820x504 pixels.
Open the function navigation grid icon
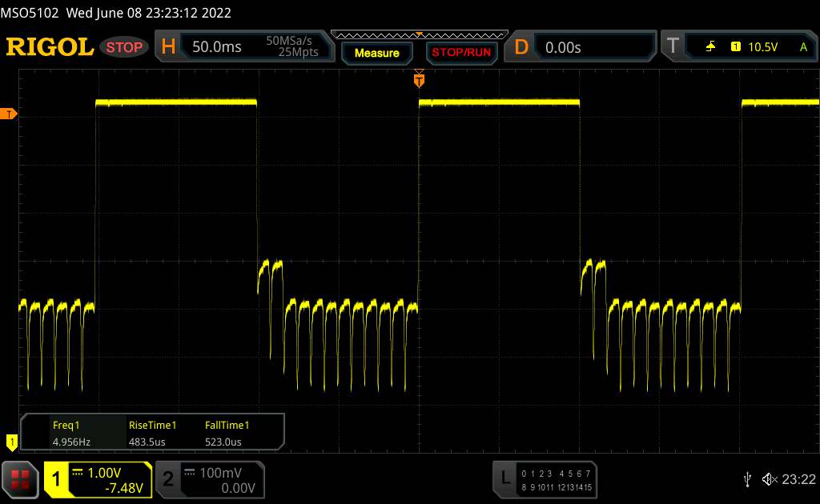pyautogui.click(x=21, y=478)
